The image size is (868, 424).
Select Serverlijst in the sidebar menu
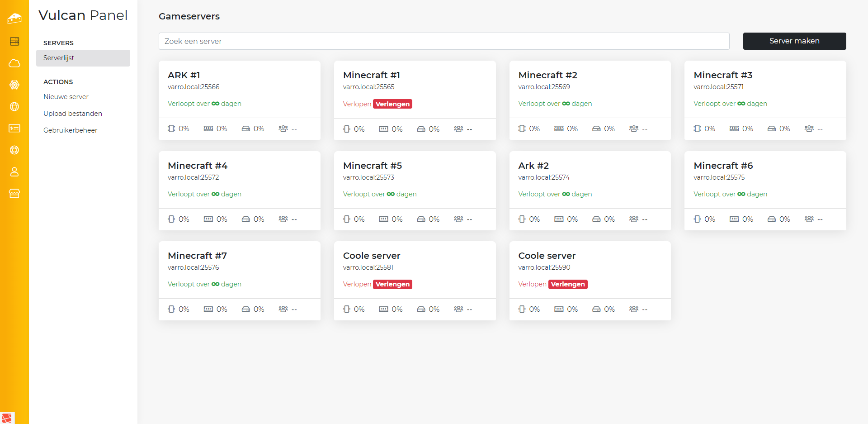pyautogui.click(x=59, y=58)
